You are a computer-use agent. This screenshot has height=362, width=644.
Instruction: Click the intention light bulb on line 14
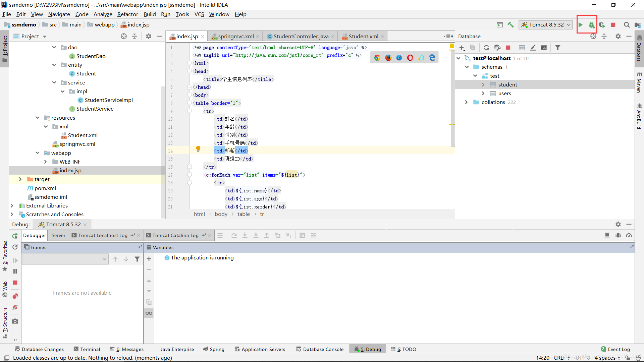pos(198,149)
